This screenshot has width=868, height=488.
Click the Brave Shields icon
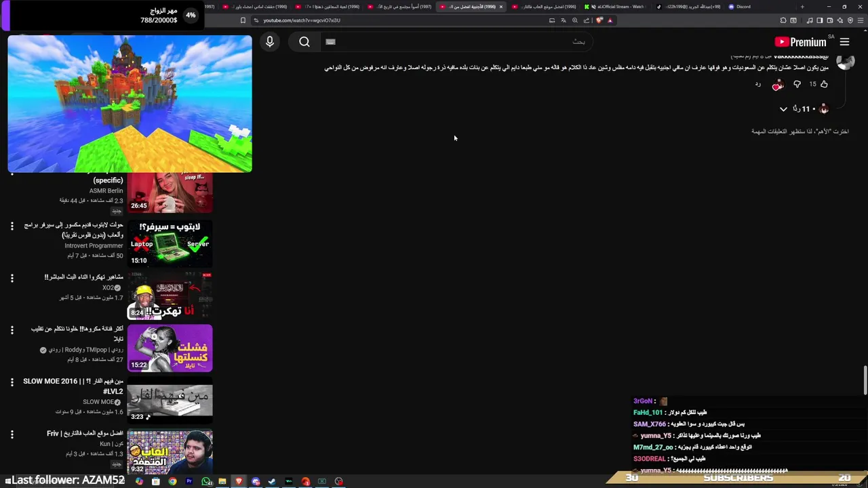[x=599, y=20]
